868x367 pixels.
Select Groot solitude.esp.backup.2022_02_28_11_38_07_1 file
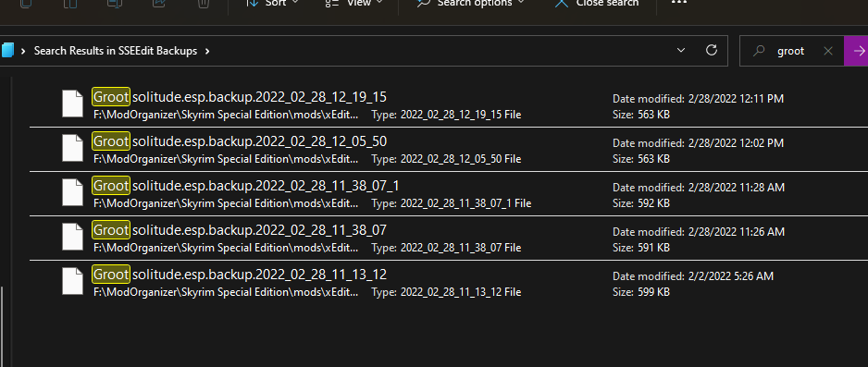point(449,194)
